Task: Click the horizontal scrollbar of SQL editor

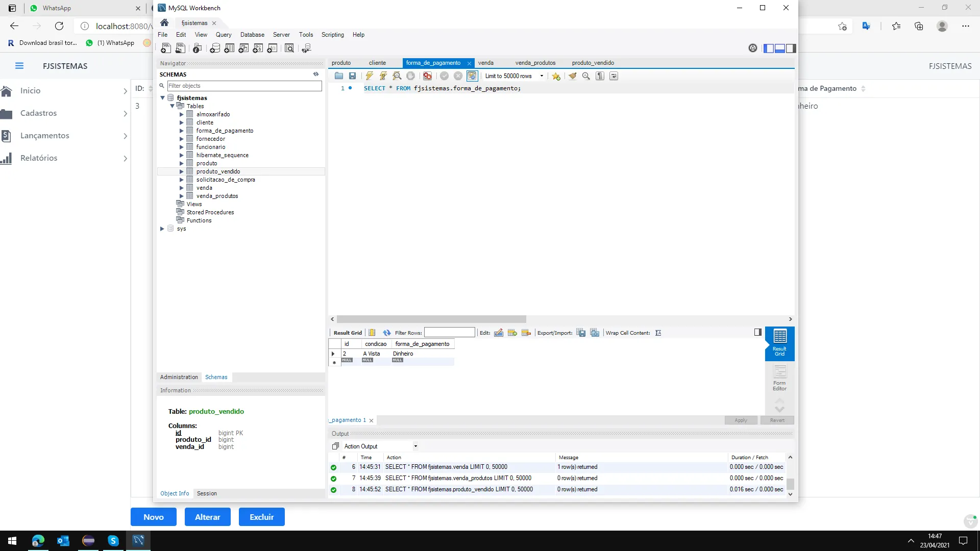Action: (x=431, y=319)
